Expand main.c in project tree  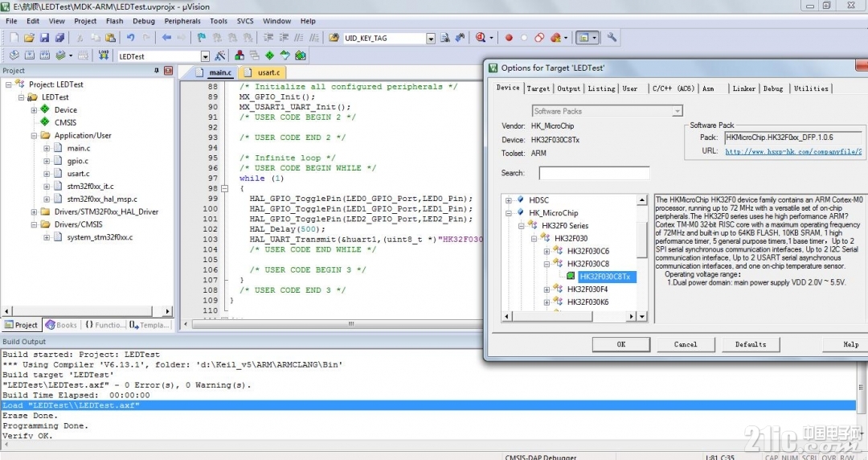coord(47,148)
